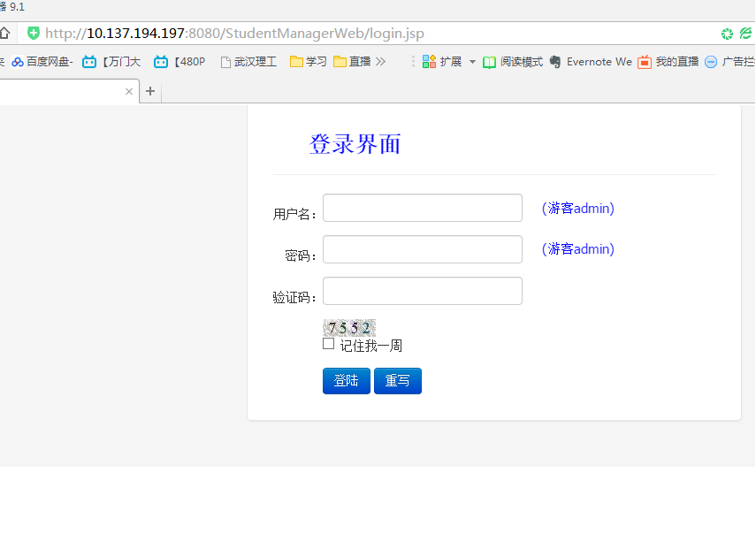Open the 百度网盘 bookmark
Screen dimensions: 756x541
pos(42,62)
